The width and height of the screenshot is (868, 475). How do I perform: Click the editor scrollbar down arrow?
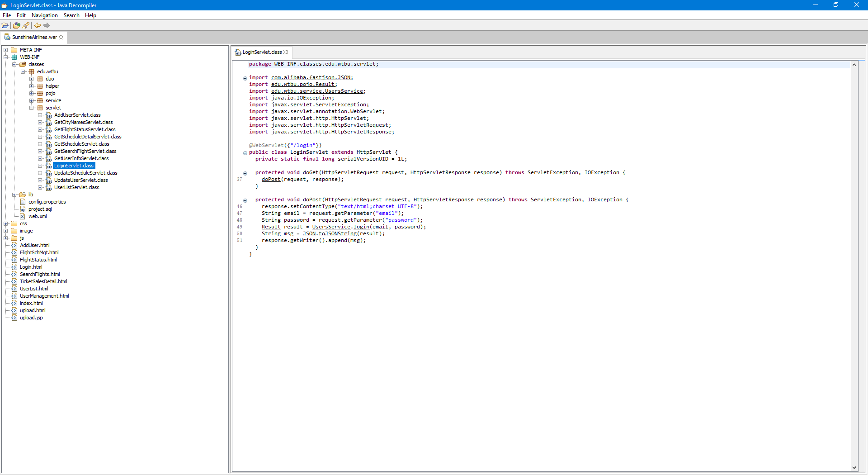[x=854, y=468]
